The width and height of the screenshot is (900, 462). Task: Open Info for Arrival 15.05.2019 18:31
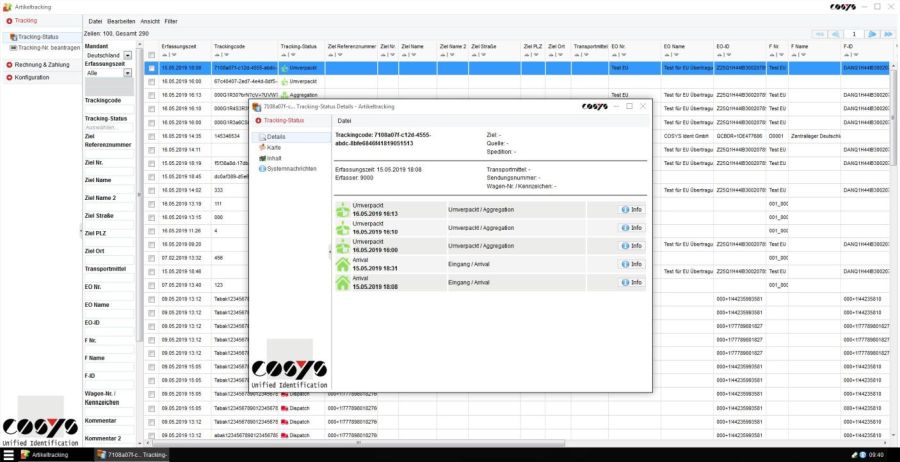click(631, 264)
